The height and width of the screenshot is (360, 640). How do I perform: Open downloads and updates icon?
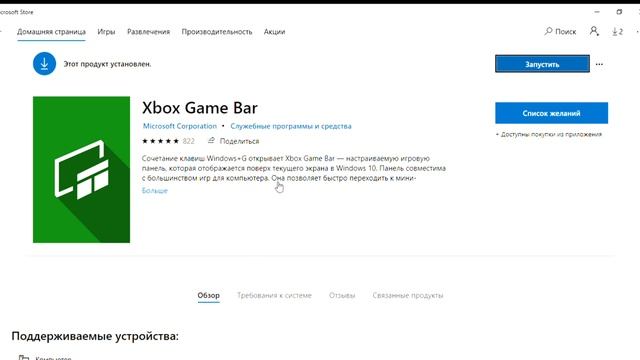[617, 31]
